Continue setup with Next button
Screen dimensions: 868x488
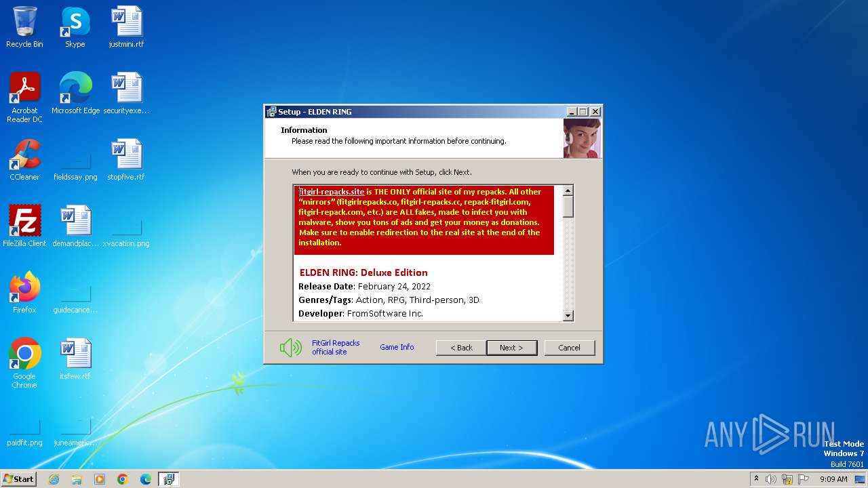(x=511, y=348)
